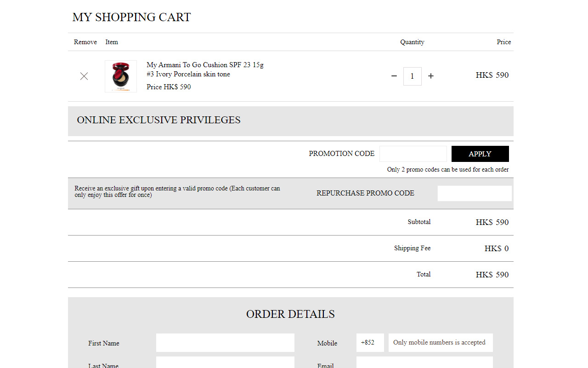This screenshot has height=368, width=588.
Task: Click the Remove column header
Action: click(85, 42)
